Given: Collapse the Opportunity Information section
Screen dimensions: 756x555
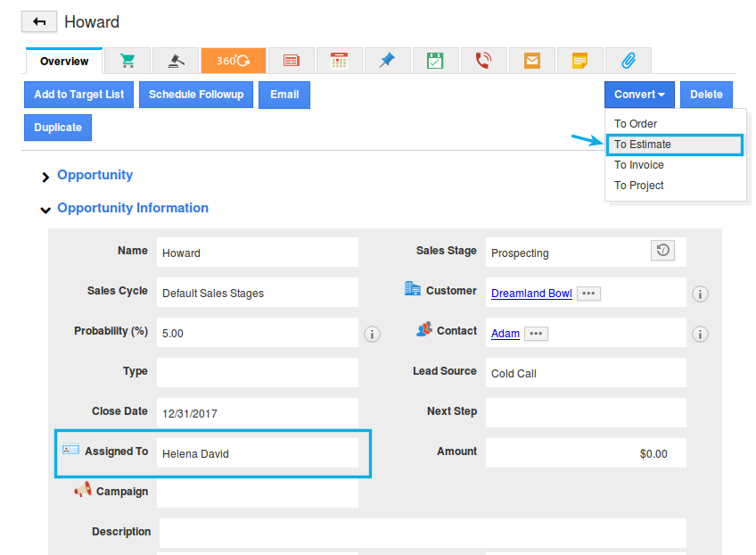Looking at the screenshot, I should (45, 210).
